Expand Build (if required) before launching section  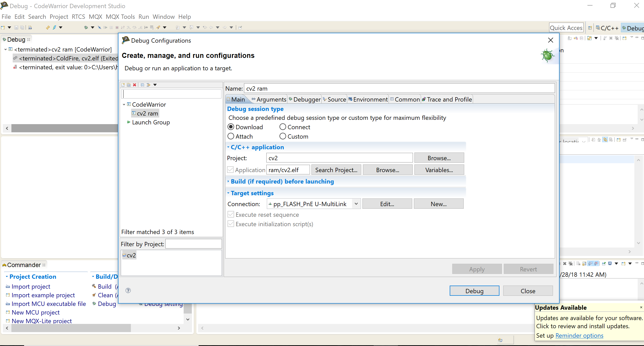282,182
